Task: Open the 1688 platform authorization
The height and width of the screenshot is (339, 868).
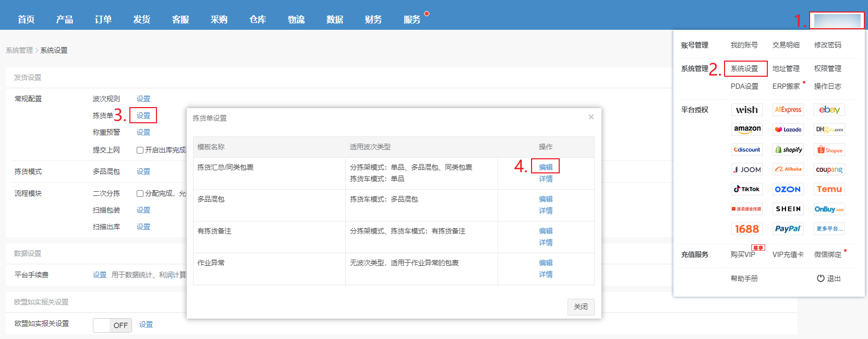Action: point(746,229)
